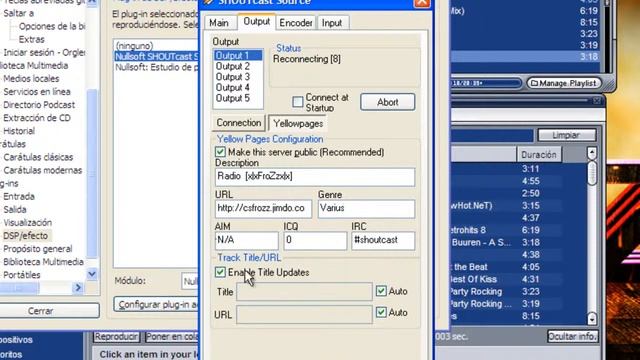Click the Módulo dropdown field
The image size is (640, 360).
(190, 281)
